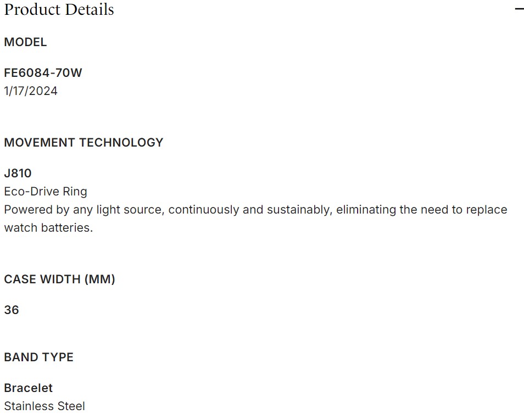This screenshot has width=524, height=420.
Task: Click the Eco-Drive Ring text
Action: (x=46, y=192)
